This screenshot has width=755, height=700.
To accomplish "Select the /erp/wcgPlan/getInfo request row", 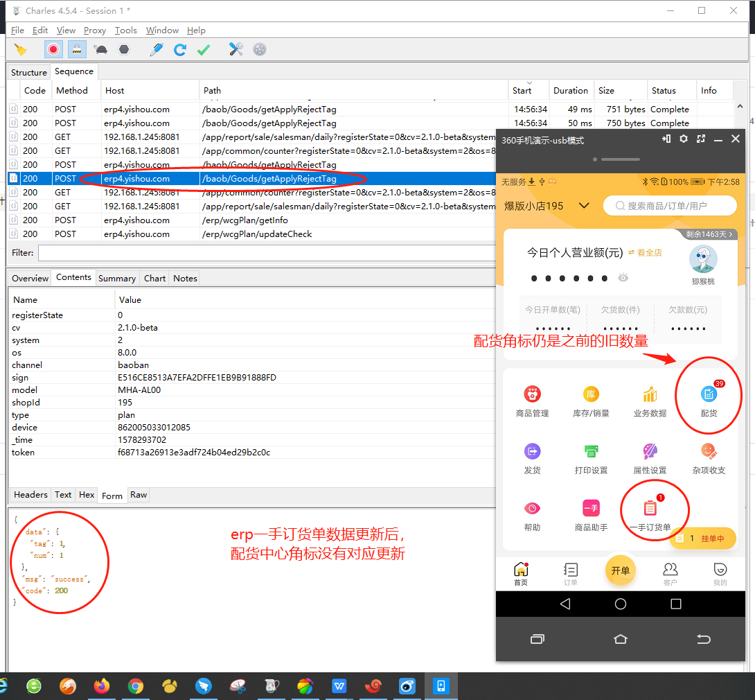I will 251,220.
